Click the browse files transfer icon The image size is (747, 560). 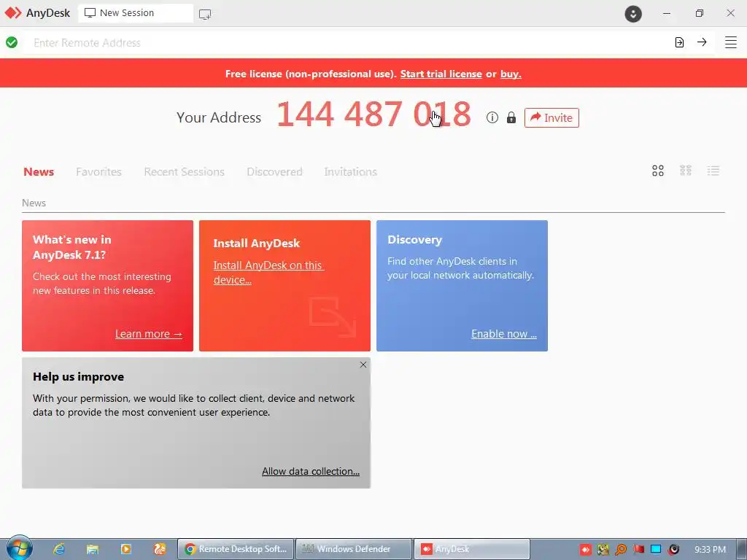click(x=679, y=42)
